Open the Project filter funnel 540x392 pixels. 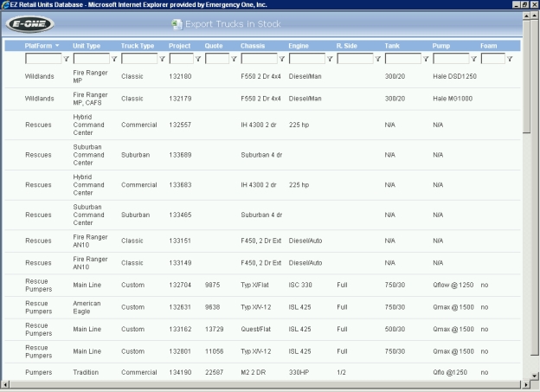tap(198, 59)
